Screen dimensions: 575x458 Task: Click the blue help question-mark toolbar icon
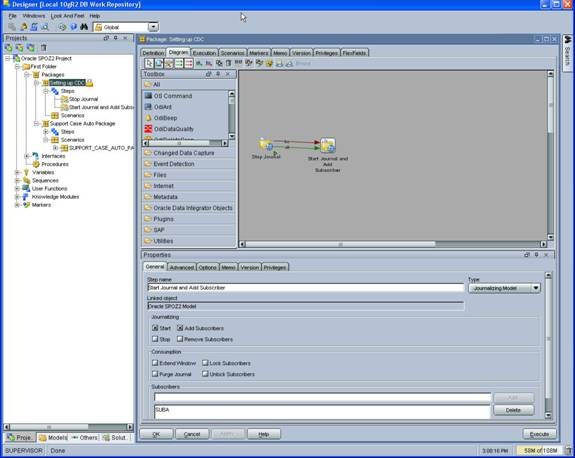point(74,27)
